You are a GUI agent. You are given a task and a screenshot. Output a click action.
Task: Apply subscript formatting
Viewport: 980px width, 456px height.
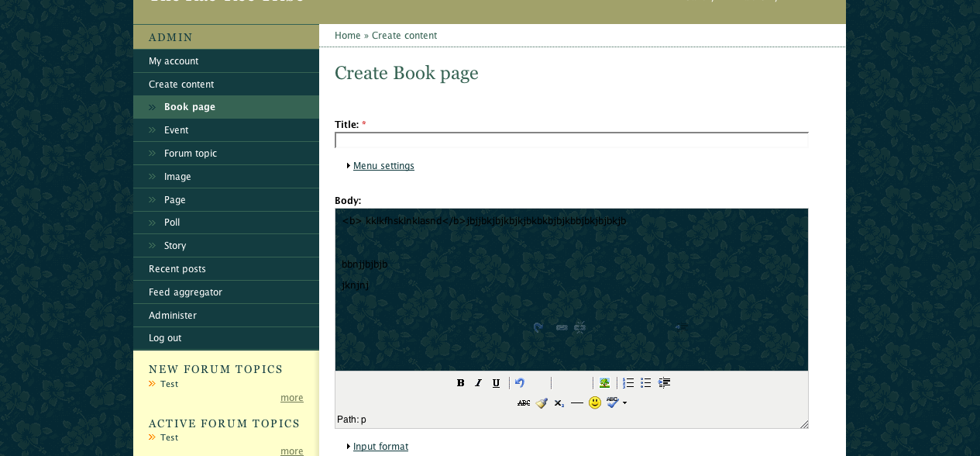[x=559, y=403]
